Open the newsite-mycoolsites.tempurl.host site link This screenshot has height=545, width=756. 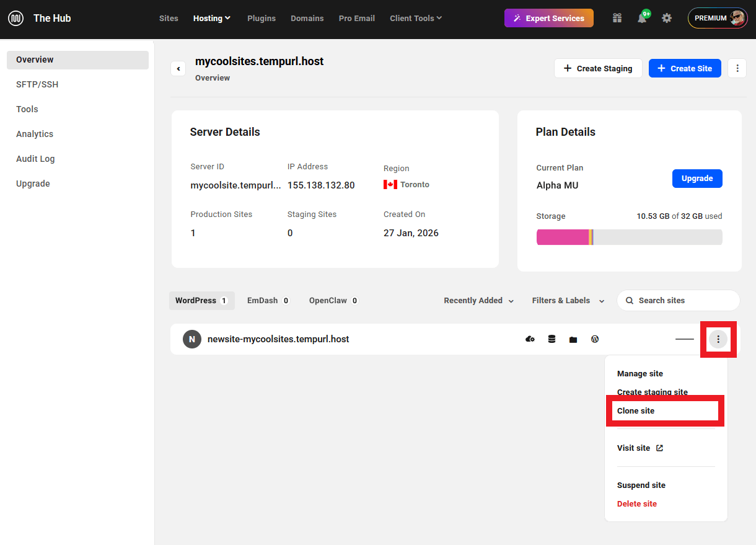tap(278, 339)
